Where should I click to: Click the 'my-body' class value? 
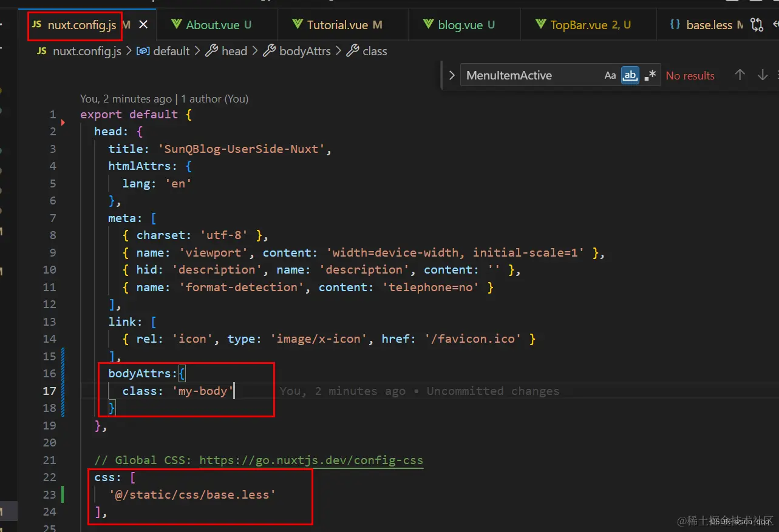click(x=203, y=391)
